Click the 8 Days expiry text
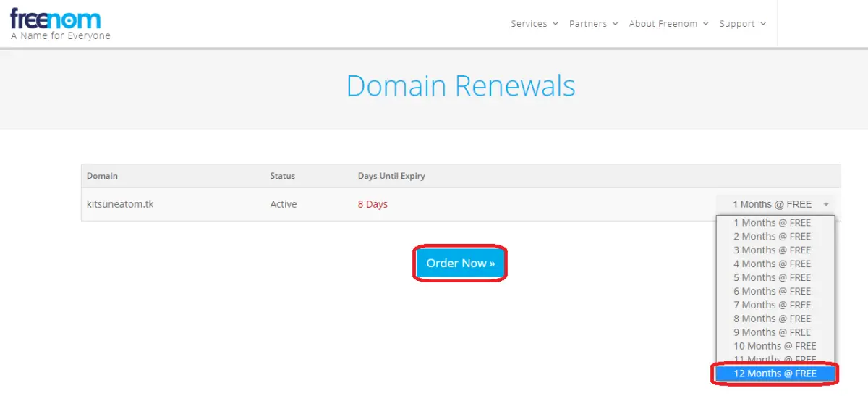Image resolution: width=868 pixels, height=396 pixels. point(373,204)
